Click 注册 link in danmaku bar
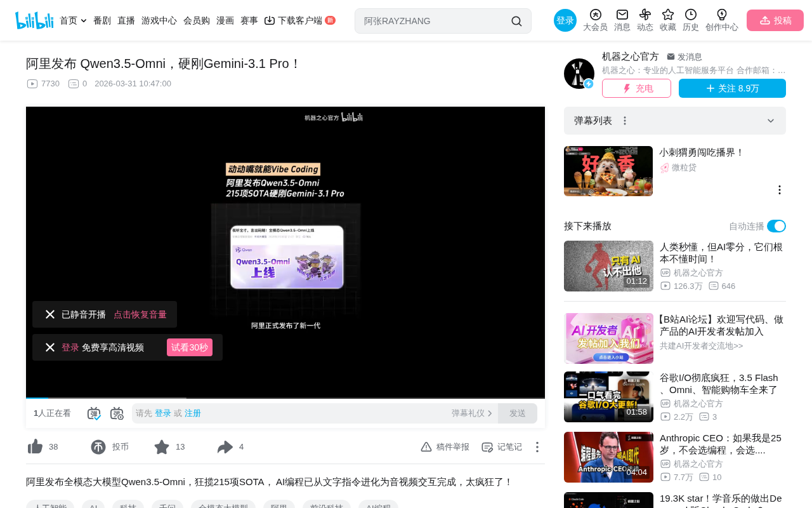812x508 pixels. pyautogui.click(x=193, y=413)
